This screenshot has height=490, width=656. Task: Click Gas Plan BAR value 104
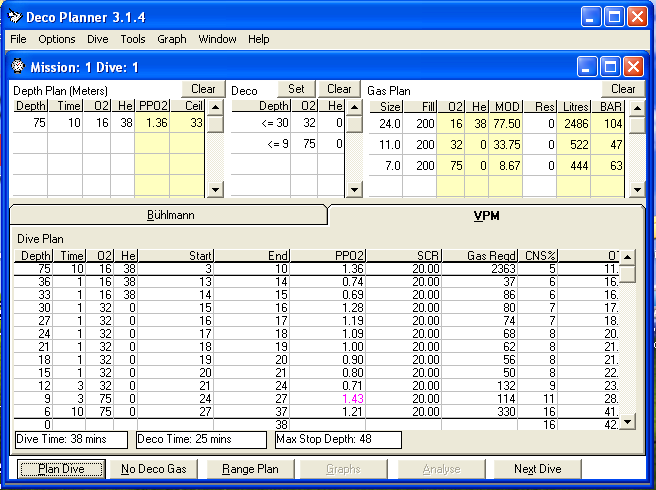(607, 124)
